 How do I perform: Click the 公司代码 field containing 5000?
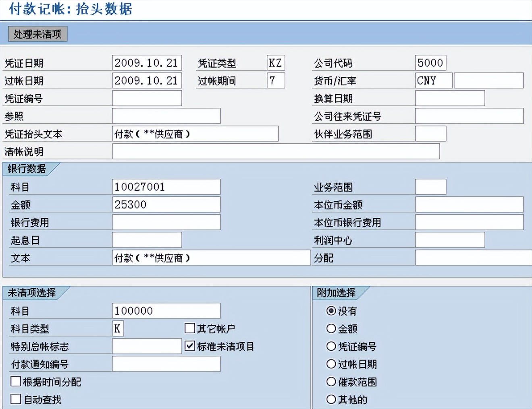tap(431, 62)
